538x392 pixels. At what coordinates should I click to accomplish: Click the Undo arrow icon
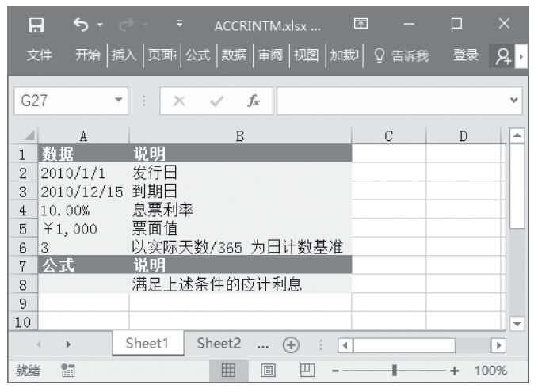coord(80,25)
